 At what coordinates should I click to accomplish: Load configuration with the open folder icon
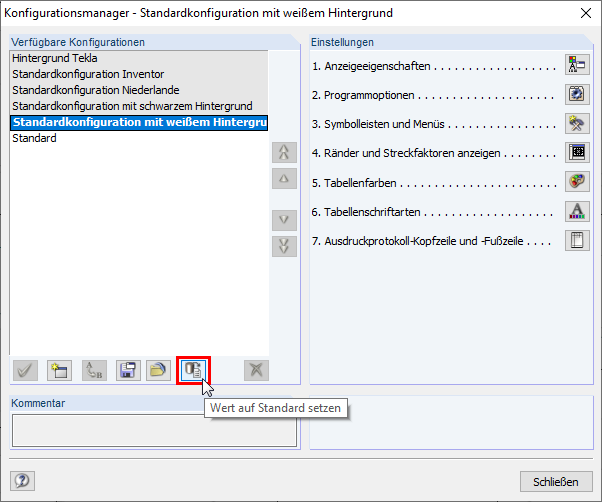pyautogui.click(x=158, y=370)
